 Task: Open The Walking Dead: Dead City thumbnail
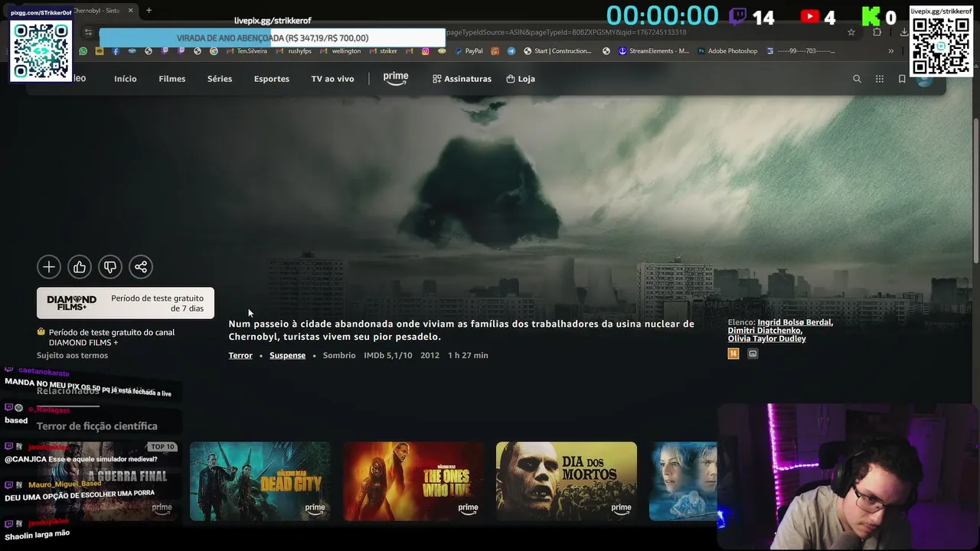coord(260,481)
